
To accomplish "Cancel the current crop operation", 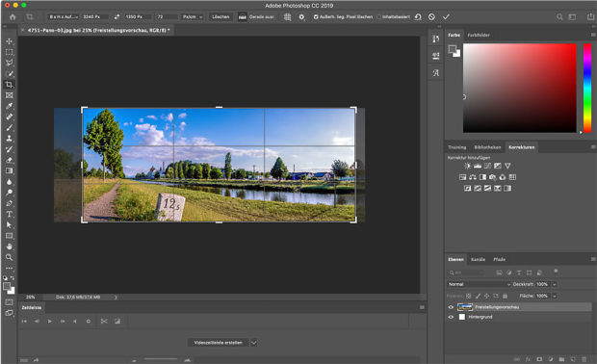I will 431,16.
